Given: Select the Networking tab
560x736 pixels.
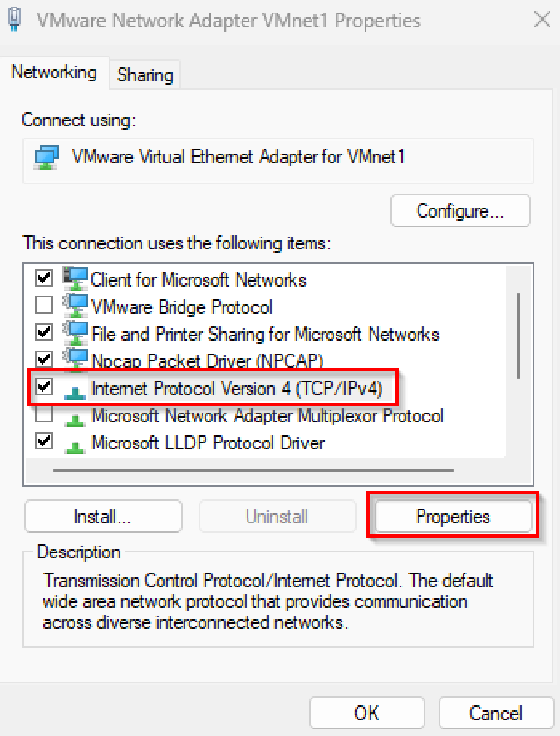Looking at the screenshot, I should click(x=54, y=72).
